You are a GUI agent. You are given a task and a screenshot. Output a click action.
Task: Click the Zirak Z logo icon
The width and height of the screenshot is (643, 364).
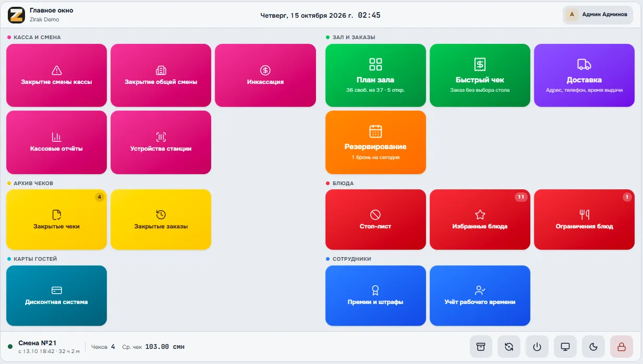(16, 15)
